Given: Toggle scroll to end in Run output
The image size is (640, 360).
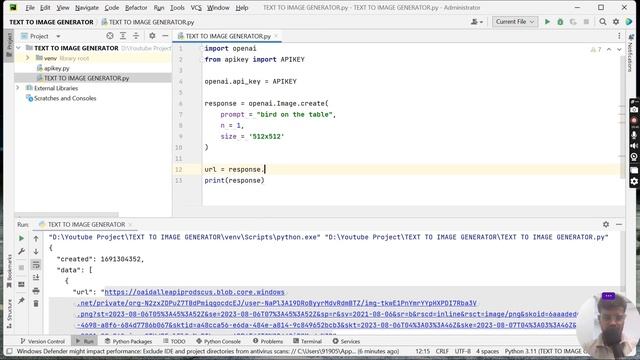Looking at the screenshot, I should 36,278.
